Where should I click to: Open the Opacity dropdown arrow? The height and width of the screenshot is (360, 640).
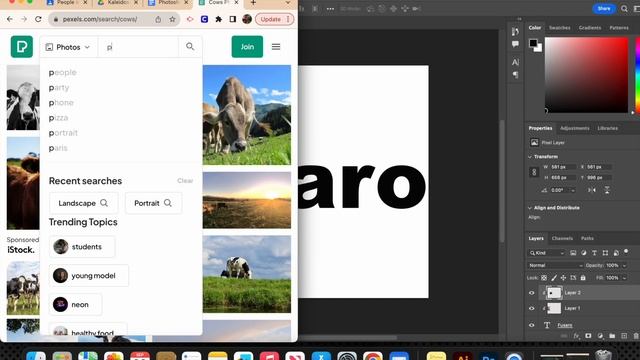(624, 265)
